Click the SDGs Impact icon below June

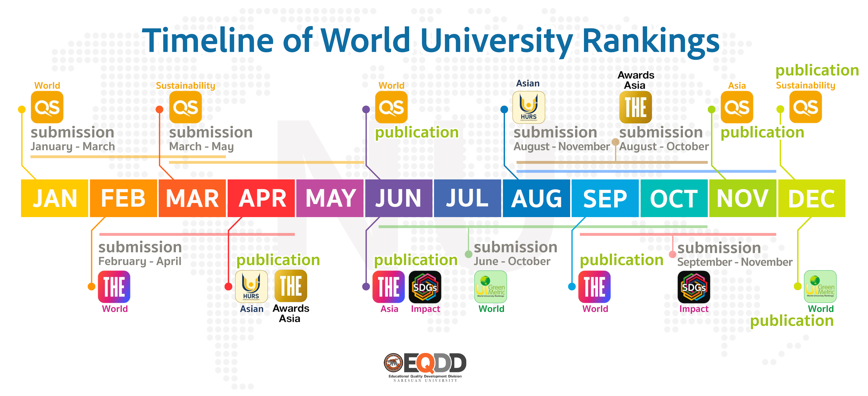(425, 287)
